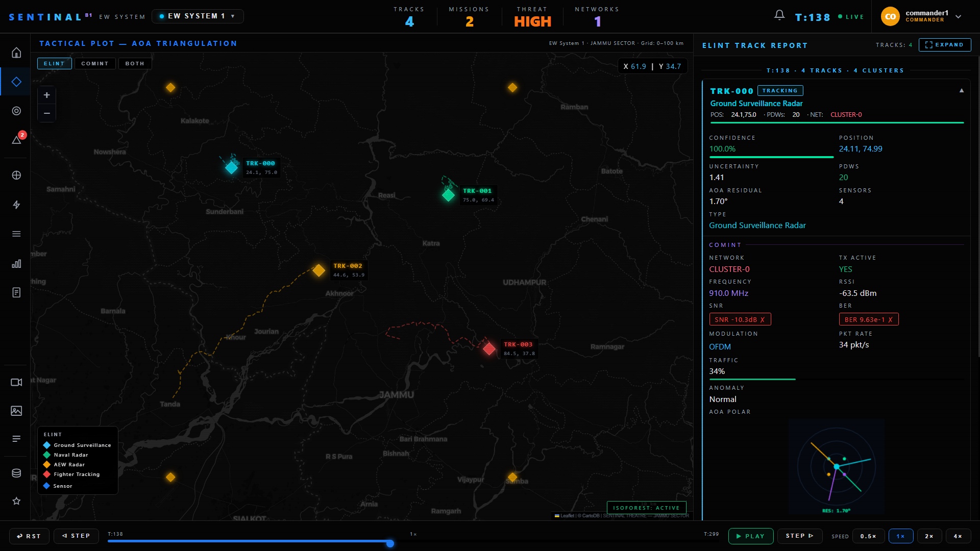Screen dimensions: 980x551
Task: Click Naval Radar legend entry
Action: pyautogui.click(x=71, y=455)
